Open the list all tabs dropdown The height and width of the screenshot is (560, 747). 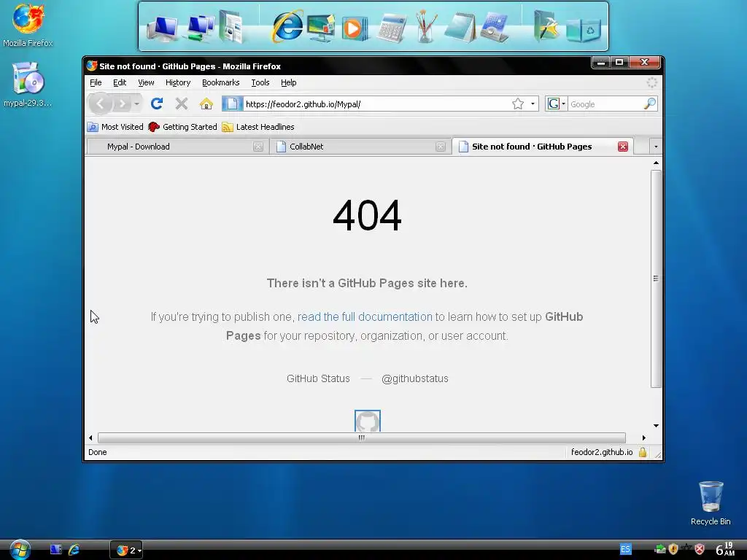656,147
